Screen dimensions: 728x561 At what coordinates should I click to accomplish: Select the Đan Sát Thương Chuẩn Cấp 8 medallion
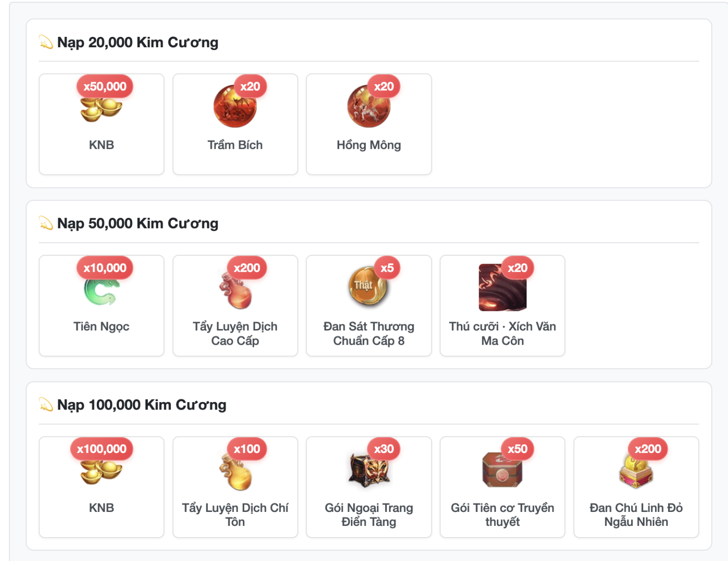368,286
